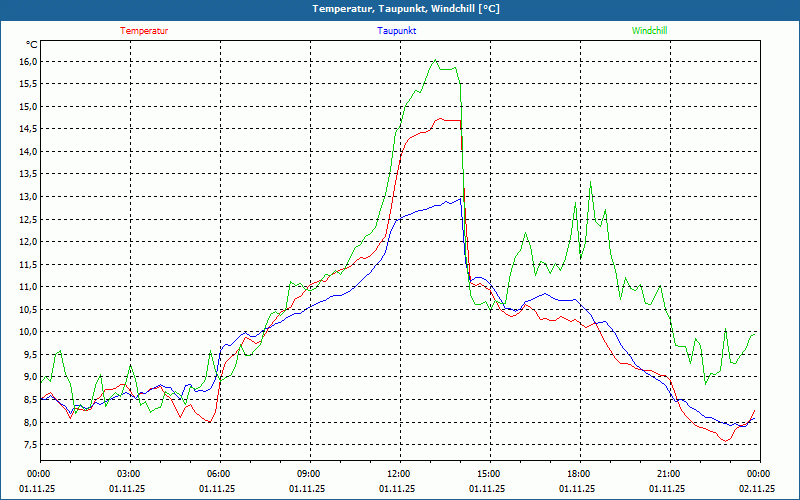Click the 15:00 time axis marker
This screenshot has height=500, width=800.
[488, 474]
